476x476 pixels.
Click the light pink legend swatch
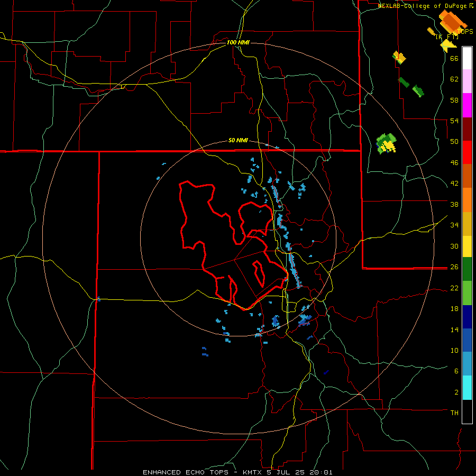pos(467,81)
